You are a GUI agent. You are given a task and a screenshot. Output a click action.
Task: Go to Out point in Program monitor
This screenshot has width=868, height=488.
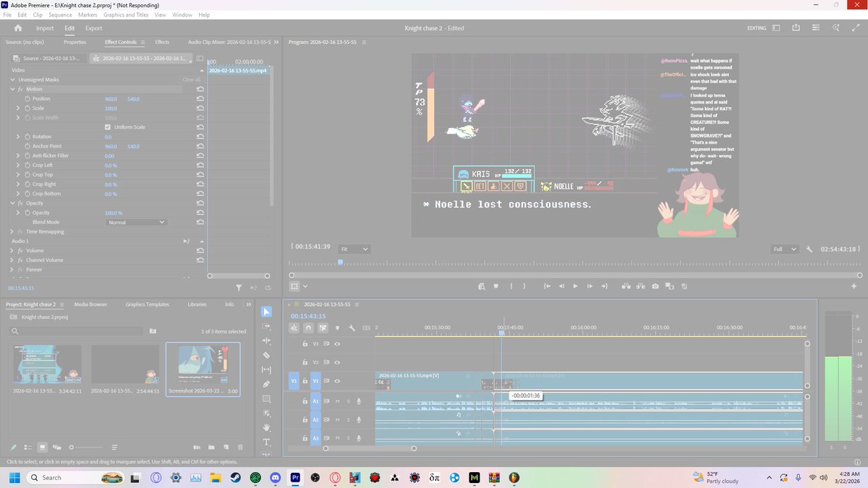[606, 286]
